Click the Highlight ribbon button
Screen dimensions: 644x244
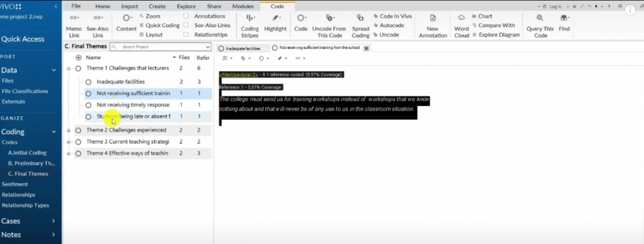pos(275,23)
